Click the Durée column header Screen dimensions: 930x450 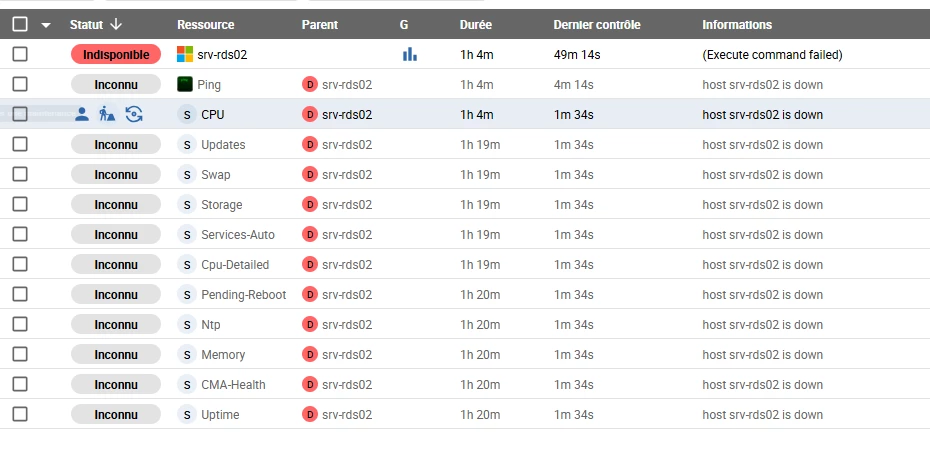point(475,24)
